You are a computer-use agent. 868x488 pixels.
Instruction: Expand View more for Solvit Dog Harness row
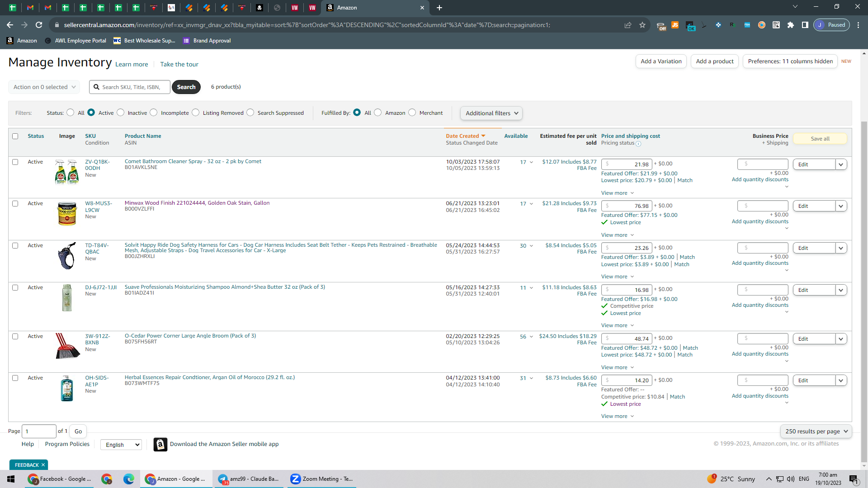pos(618,277)
